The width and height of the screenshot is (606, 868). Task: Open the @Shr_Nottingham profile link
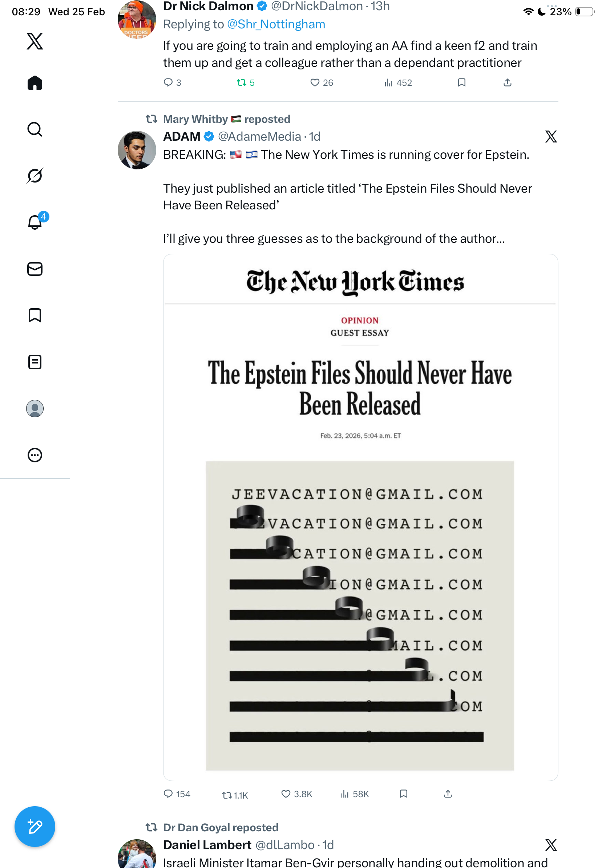[x=276, y=24]
